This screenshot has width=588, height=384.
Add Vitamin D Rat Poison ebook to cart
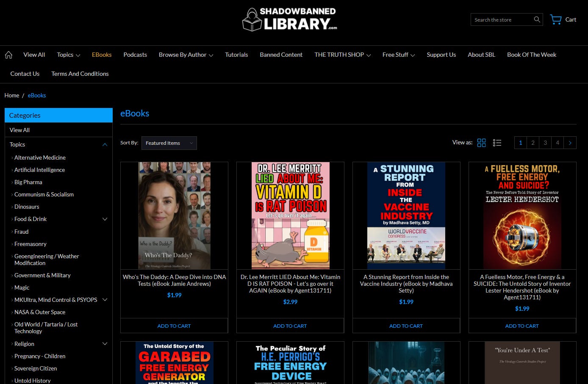click(290, 326)
